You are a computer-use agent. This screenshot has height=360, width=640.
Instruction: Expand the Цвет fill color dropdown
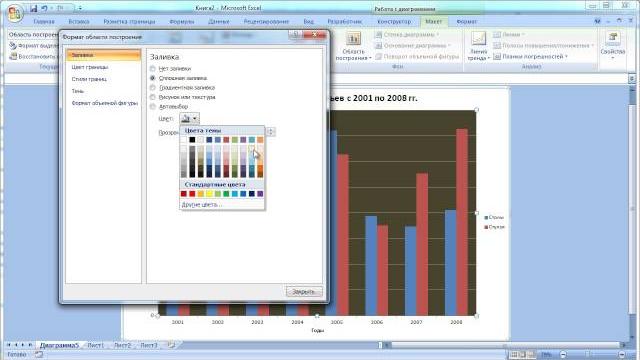189,118
